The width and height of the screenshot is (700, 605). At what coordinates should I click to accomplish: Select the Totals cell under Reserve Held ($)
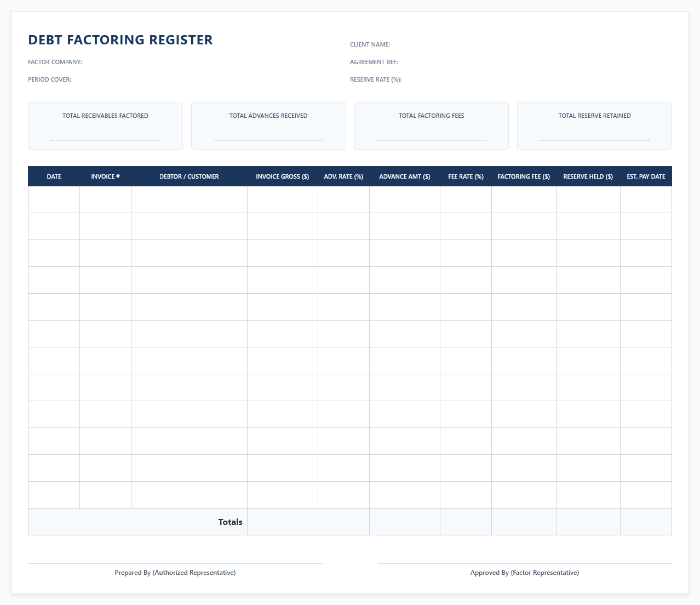coord(588,522)
